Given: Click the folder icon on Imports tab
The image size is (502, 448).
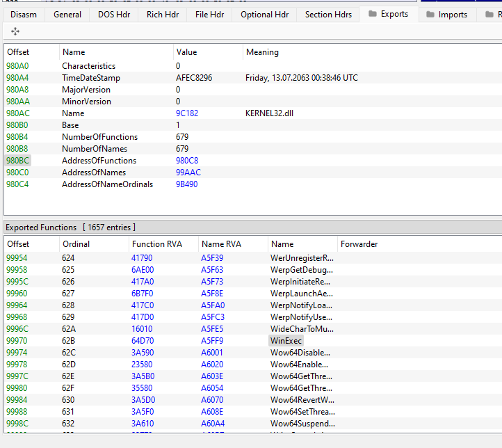Looking at the screenshot, I should point(430,15).
